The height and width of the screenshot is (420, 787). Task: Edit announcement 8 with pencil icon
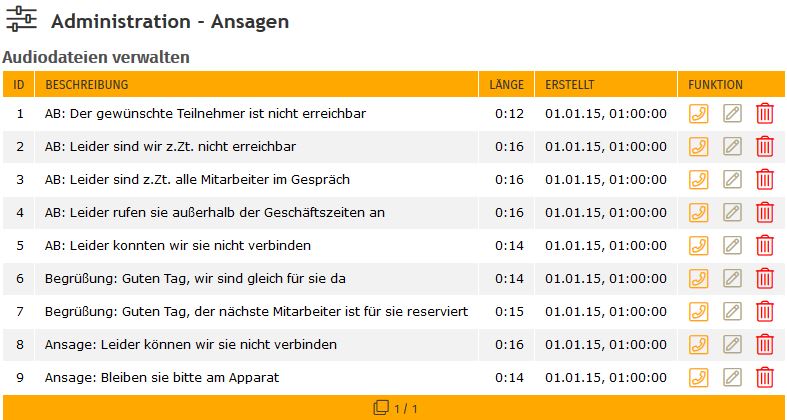point(732,345)
